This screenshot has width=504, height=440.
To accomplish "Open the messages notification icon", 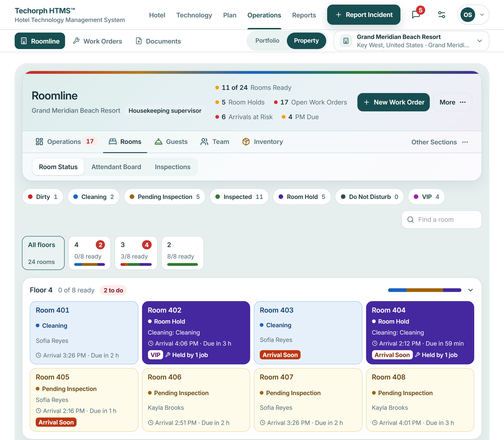I will [416, 15].
